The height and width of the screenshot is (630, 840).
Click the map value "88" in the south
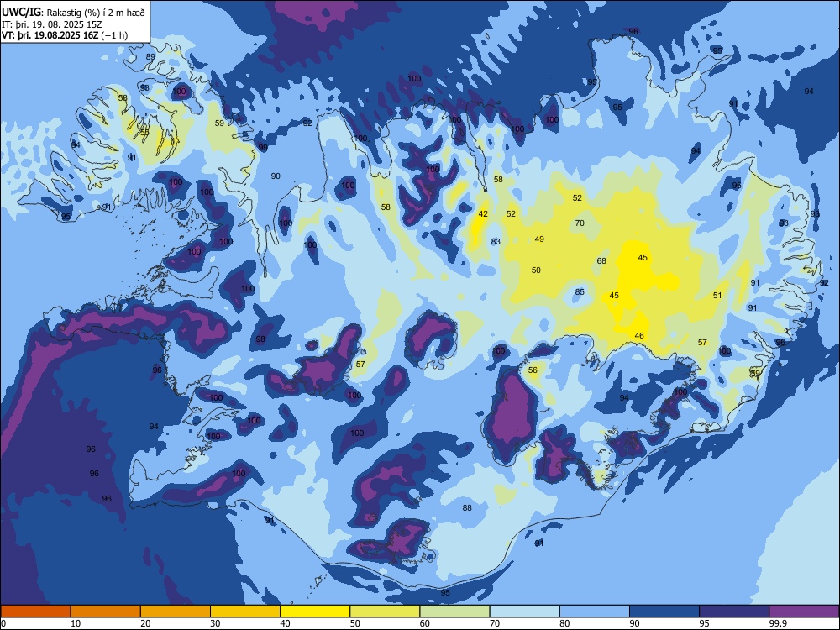click(467, 508)
